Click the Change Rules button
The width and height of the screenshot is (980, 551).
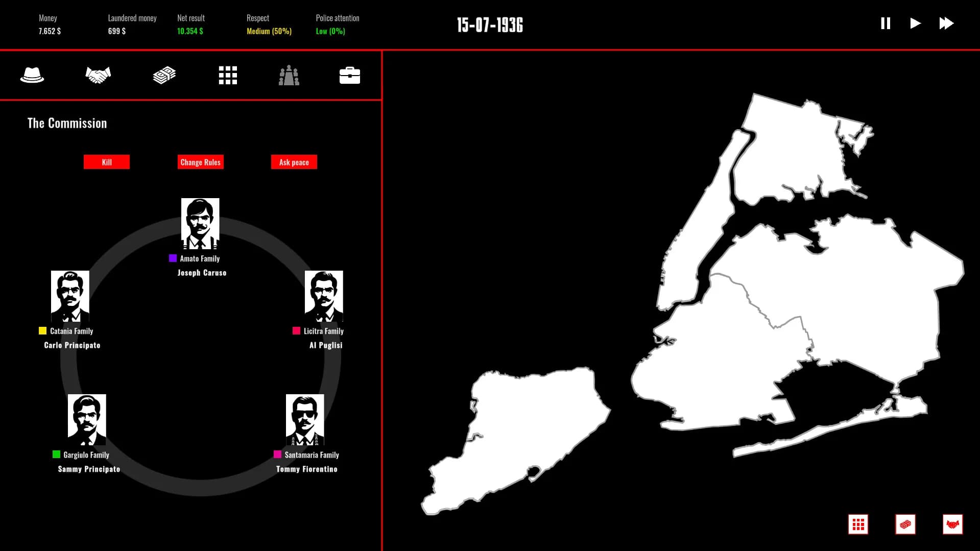(201, 162)
